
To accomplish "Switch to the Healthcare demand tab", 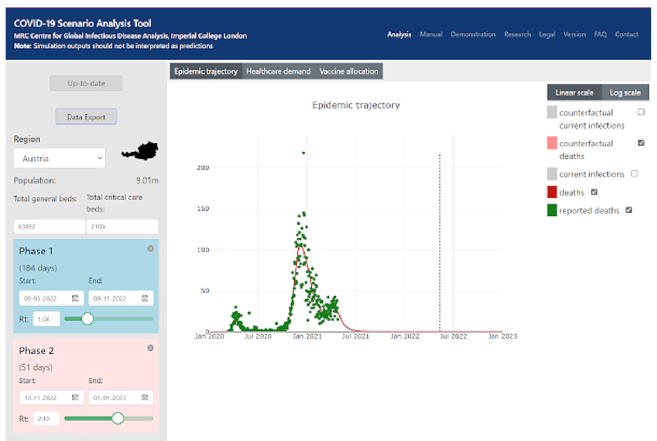I will [x=278, y=72].
